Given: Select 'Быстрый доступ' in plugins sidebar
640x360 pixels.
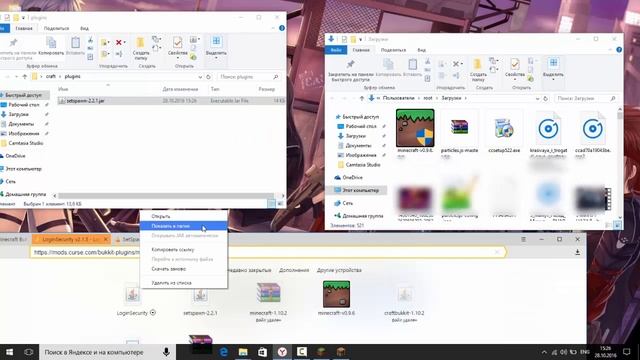Looking at the screenshot, I should click(x=23, y=95).
